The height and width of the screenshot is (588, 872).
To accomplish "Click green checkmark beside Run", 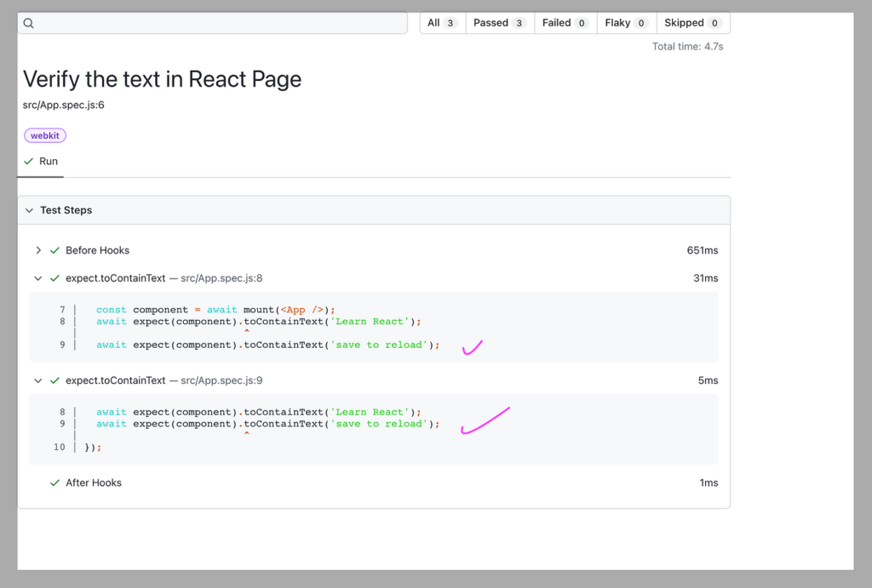I will click(29, 161).
